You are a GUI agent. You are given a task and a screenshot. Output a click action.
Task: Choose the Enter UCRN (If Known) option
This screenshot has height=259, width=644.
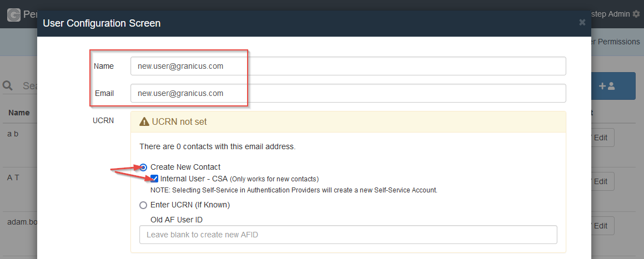point(143,205)
